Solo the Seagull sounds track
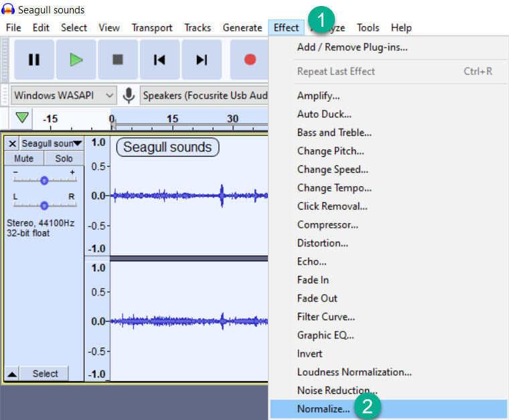This screenshot has width=509, height=420. click(x=64, y=158)
